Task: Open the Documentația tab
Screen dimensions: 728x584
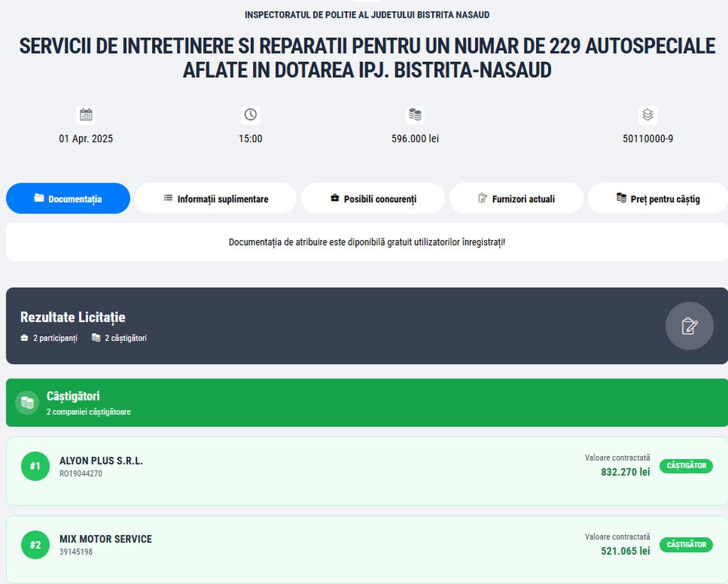Action: tap(68, 199)
